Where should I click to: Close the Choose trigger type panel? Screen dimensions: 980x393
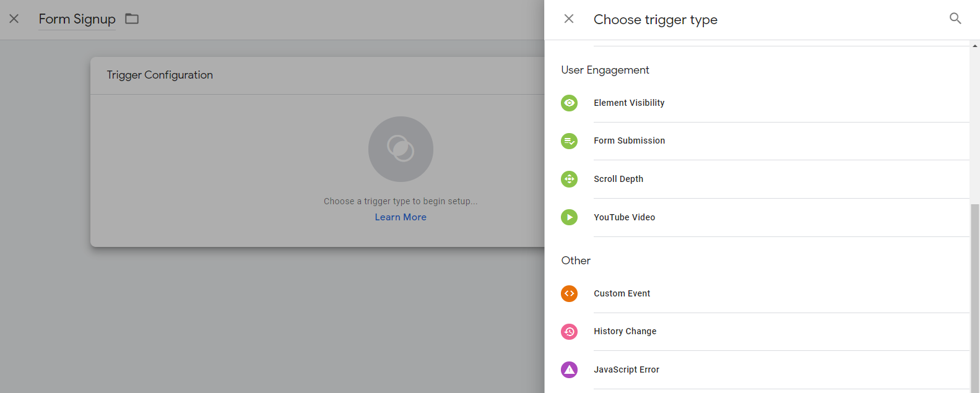click(569, 19)
